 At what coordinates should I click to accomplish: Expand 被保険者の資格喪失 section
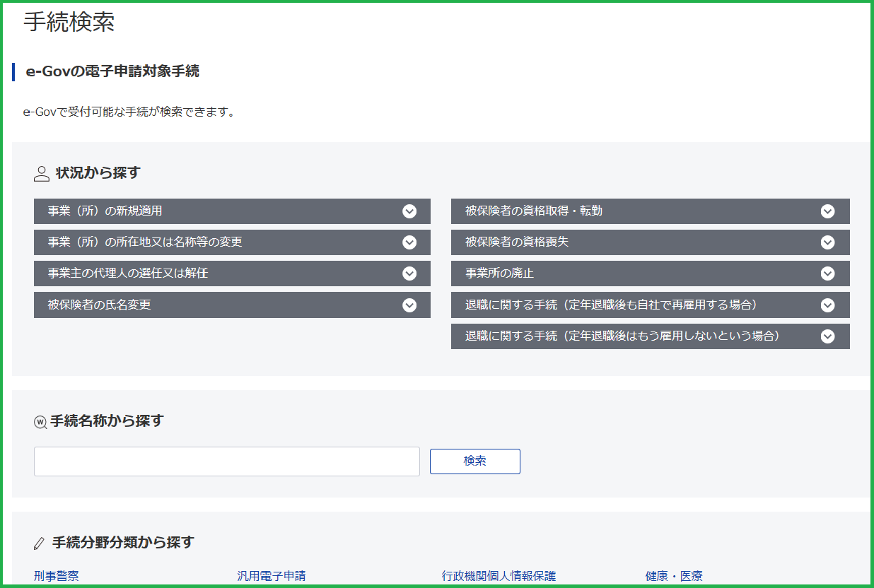coord(651,242)
